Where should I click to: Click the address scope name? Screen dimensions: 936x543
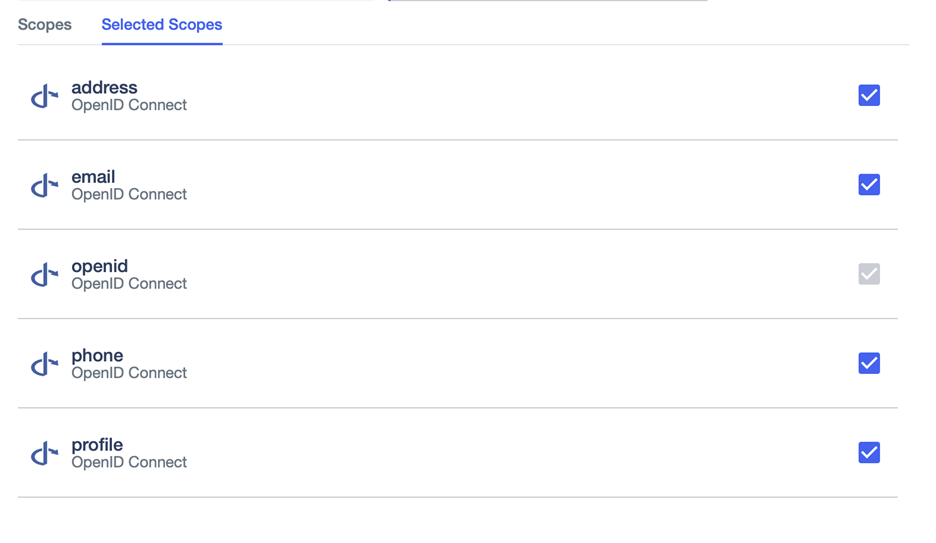104,87
